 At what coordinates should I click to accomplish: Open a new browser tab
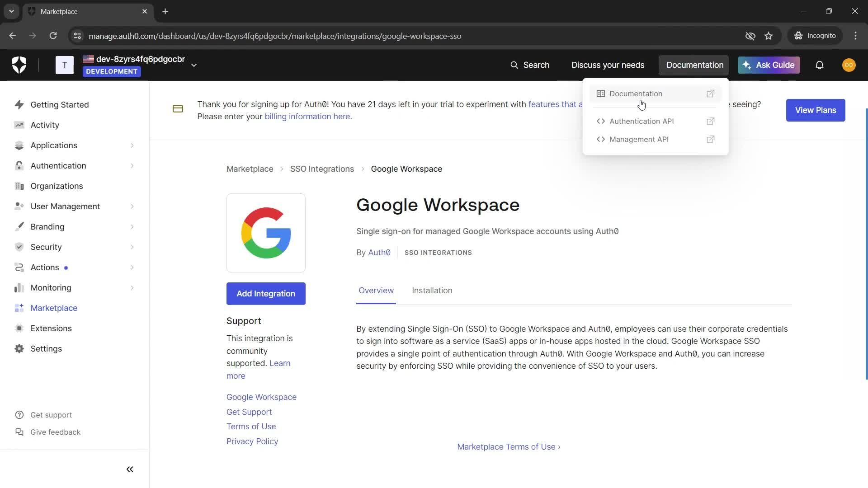(165, 11)
